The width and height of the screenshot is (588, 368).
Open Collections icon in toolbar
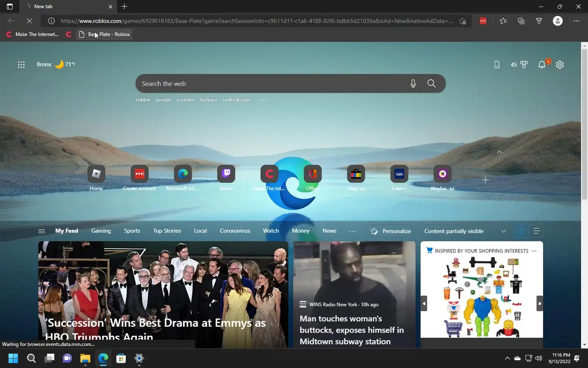click(521, 21)
